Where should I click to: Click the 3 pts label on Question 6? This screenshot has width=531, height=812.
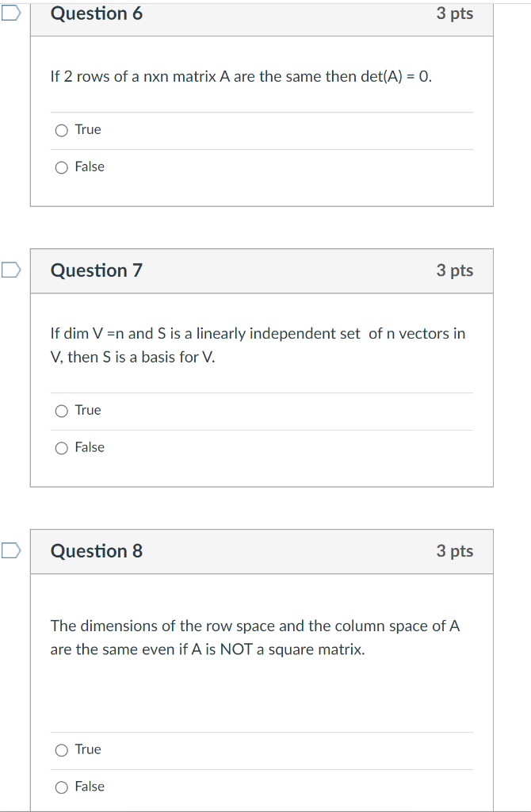456,13
